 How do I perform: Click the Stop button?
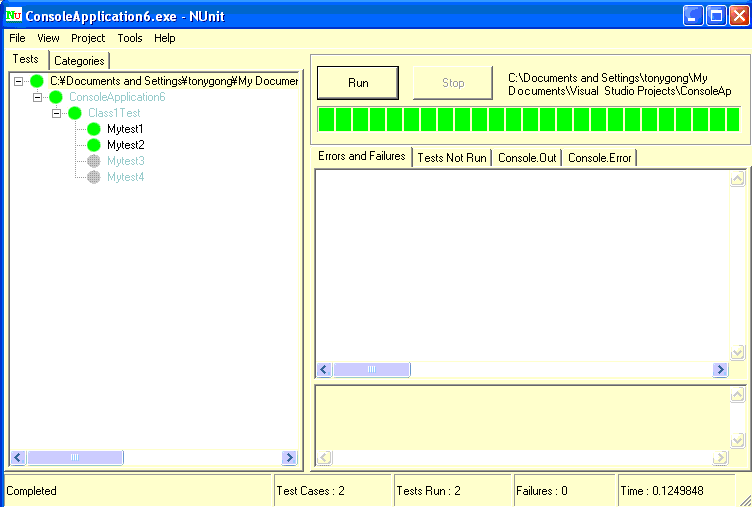point(453,83)
